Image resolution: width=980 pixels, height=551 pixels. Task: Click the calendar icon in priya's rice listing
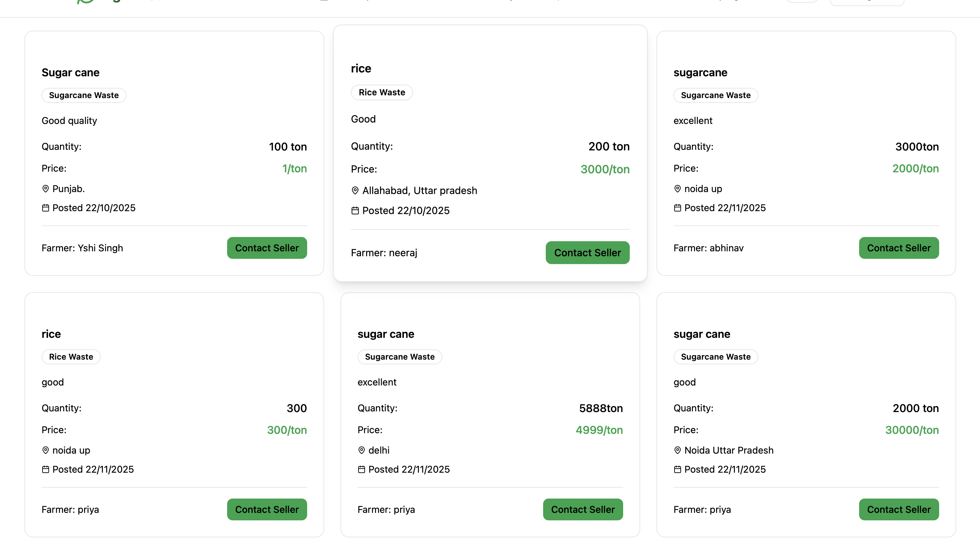click(46, 469)
